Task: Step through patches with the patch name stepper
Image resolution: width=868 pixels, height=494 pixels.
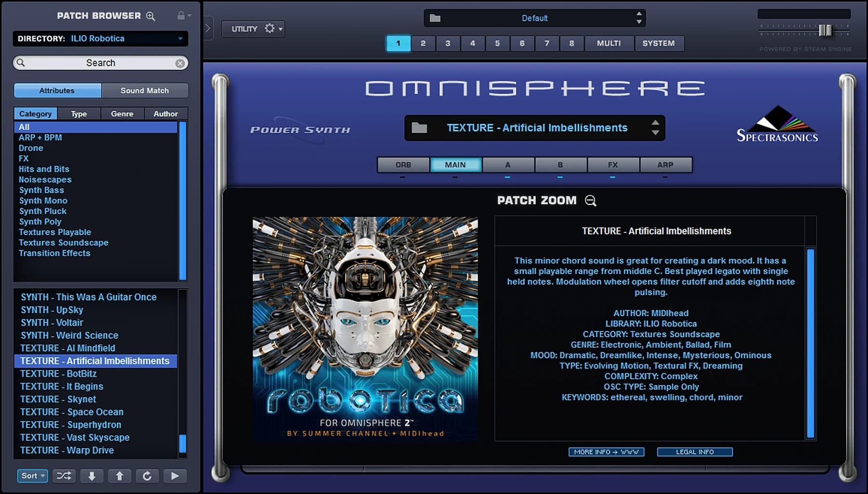Action: [655, 128]
